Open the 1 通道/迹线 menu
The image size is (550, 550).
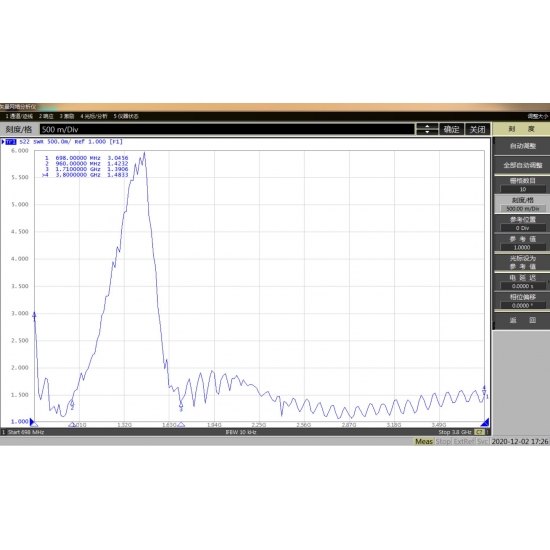tap(19, 116)
